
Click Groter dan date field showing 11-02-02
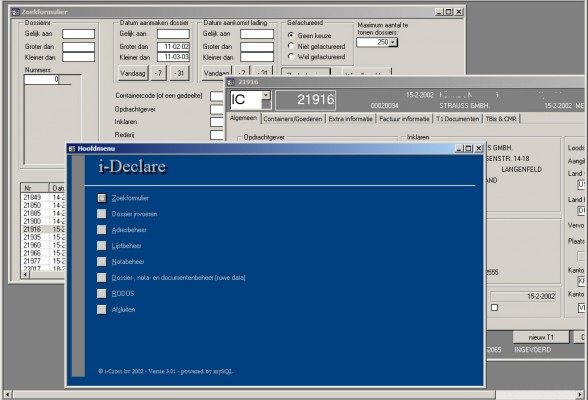click(x=173, y=46)
